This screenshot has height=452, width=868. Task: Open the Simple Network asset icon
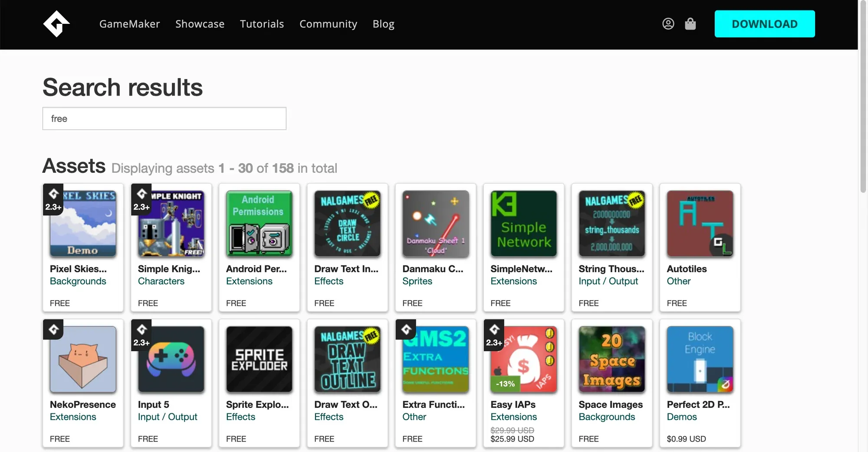coord(523,223)
